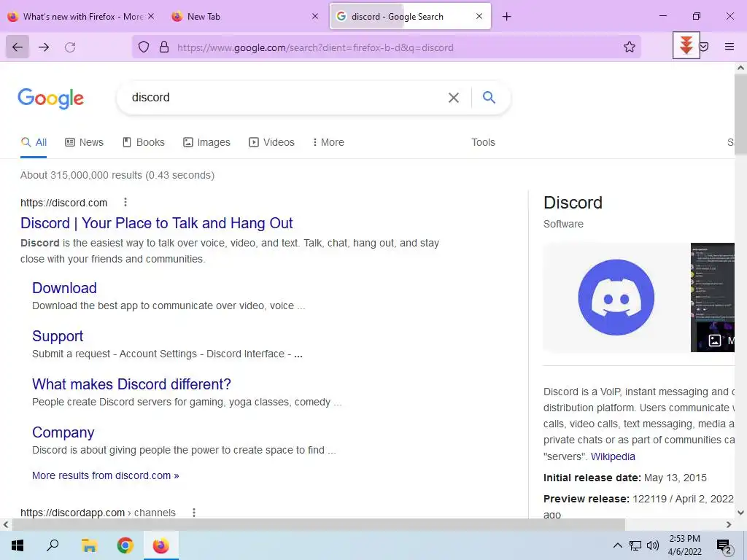Screen dimensions: 747x560
Task: Open options dots beside discordapp.com result
Action: click(x=194, y=513)
